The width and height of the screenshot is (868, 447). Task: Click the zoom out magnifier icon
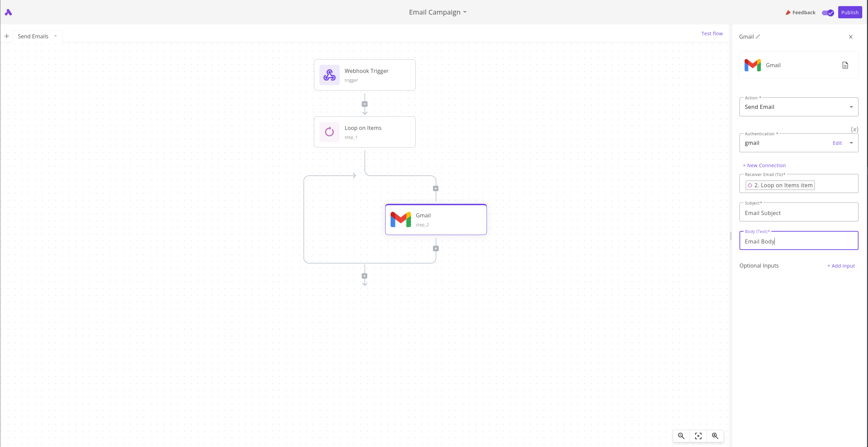[x=681, y=436]
